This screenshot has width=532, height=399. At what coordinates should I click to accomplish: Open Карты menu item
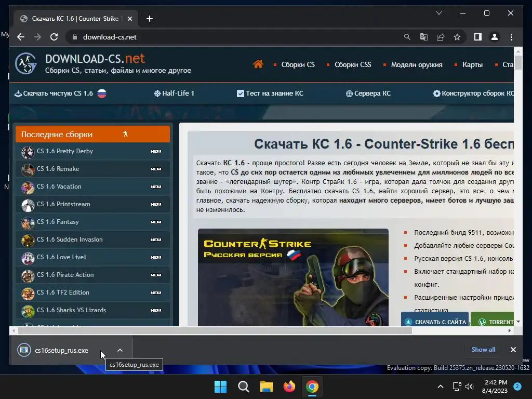[472, 64]
